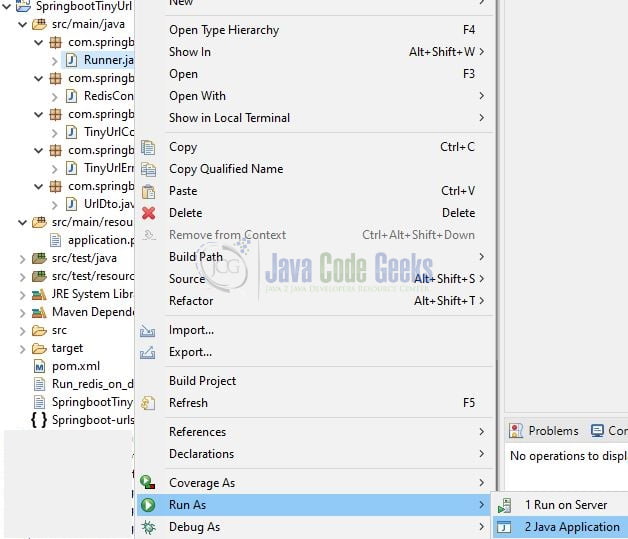Image resolution: width=628 pixels, height=539 pixels.
Task: Collapse the SpringbootTinyUrl project node
Action: 6,6
